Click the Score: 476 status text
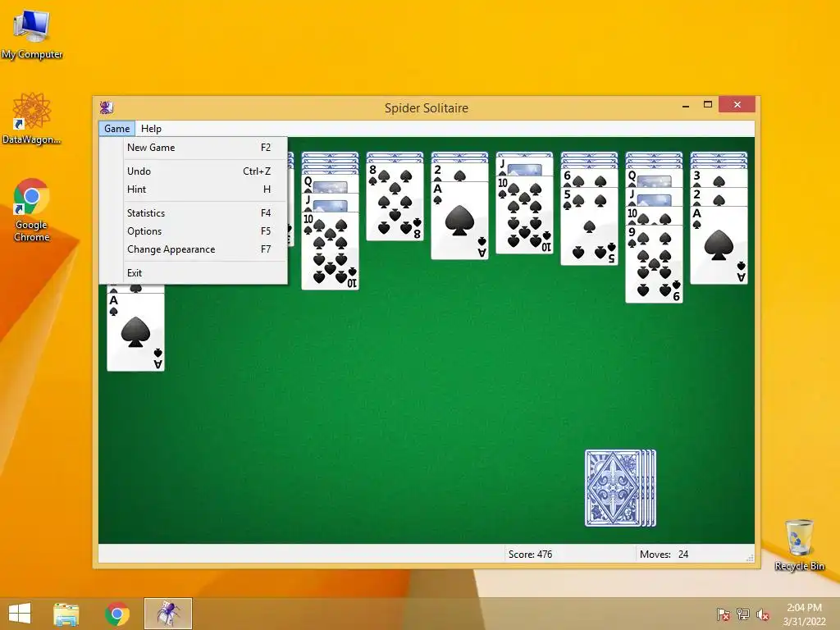The height and width of the screenshot is (630, 840). coord(530,555)
